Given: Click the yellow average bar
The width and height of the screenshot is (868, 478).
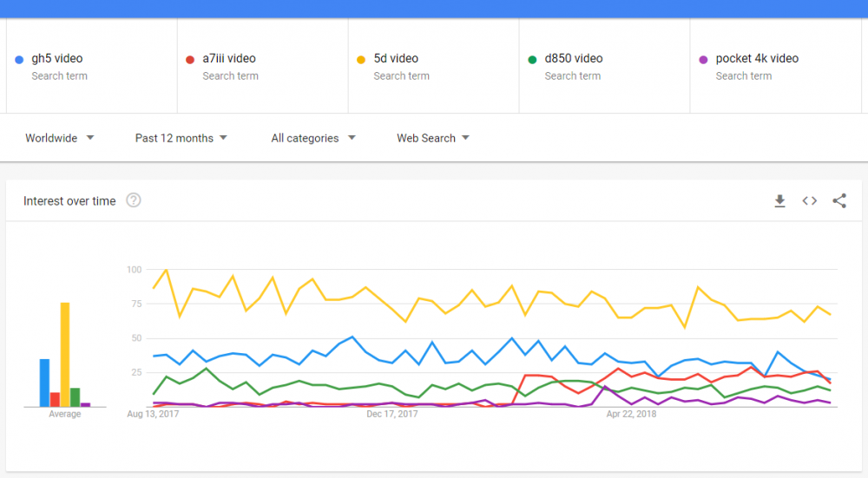Looking at the screenshot, I should [65, 355].
